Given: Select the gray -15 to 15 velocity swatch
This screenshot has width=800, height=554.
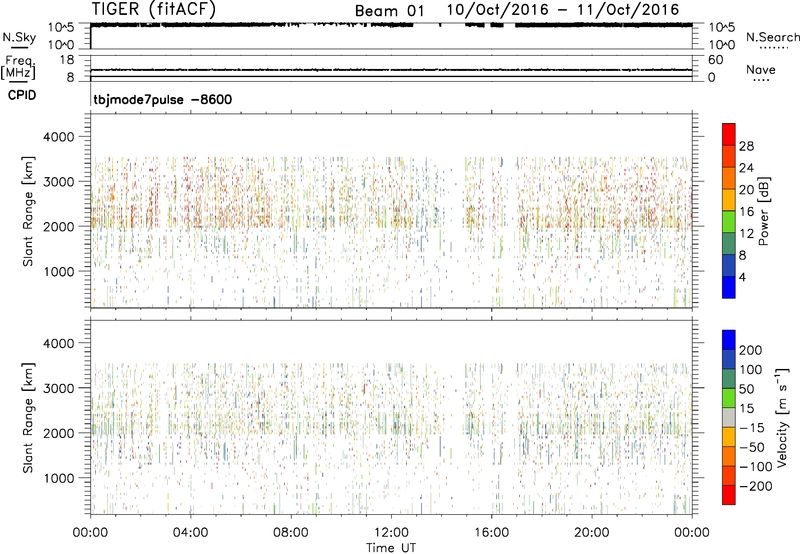Looking at the screenshot, I should click(729, 417).
